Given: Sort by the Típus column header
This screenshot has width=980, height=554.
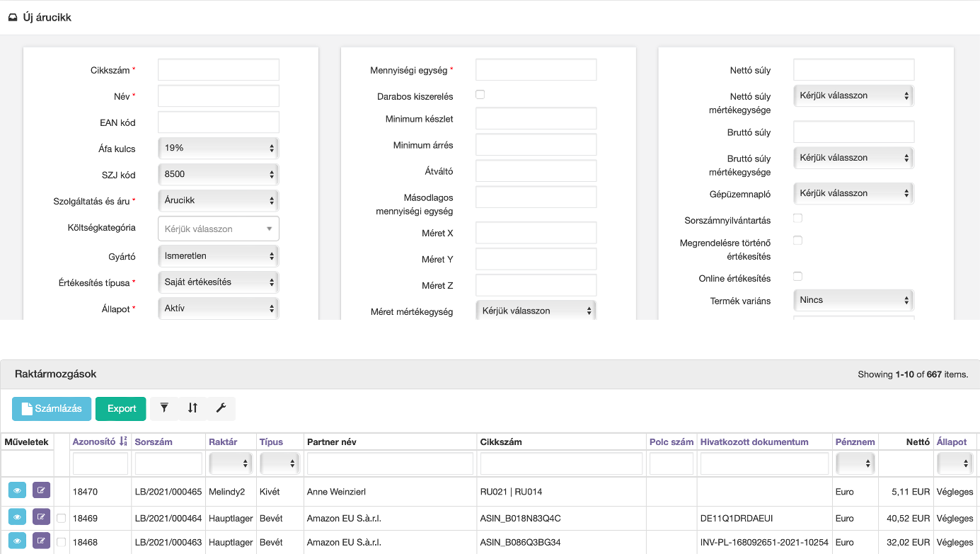Looking at the screenshot, I should (x=271, y=442).
